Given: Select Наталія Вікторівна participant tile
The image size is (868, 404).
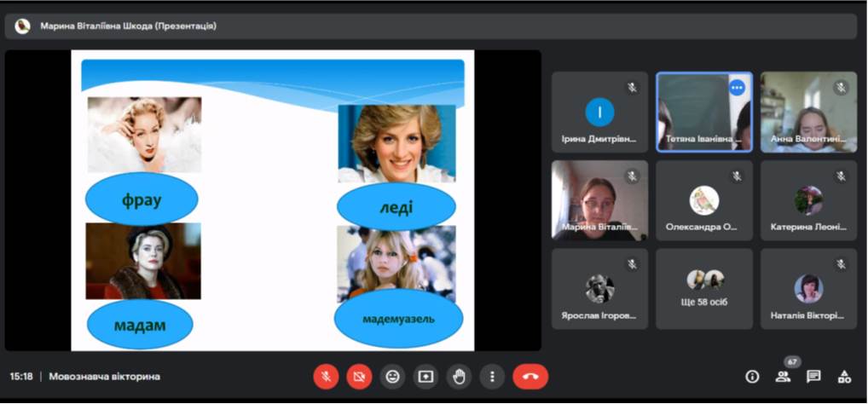Looking at the screenshot, I should click(809, 289).
